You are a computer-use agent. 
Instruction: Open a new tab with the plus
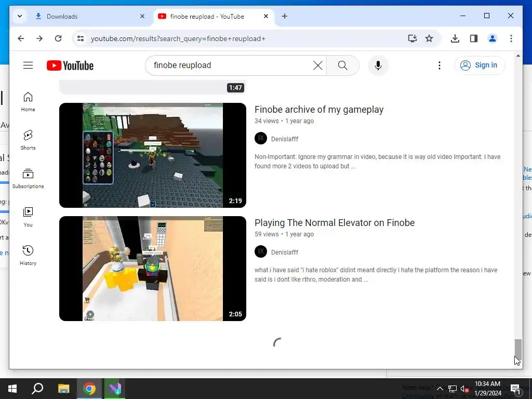(285, 16)
